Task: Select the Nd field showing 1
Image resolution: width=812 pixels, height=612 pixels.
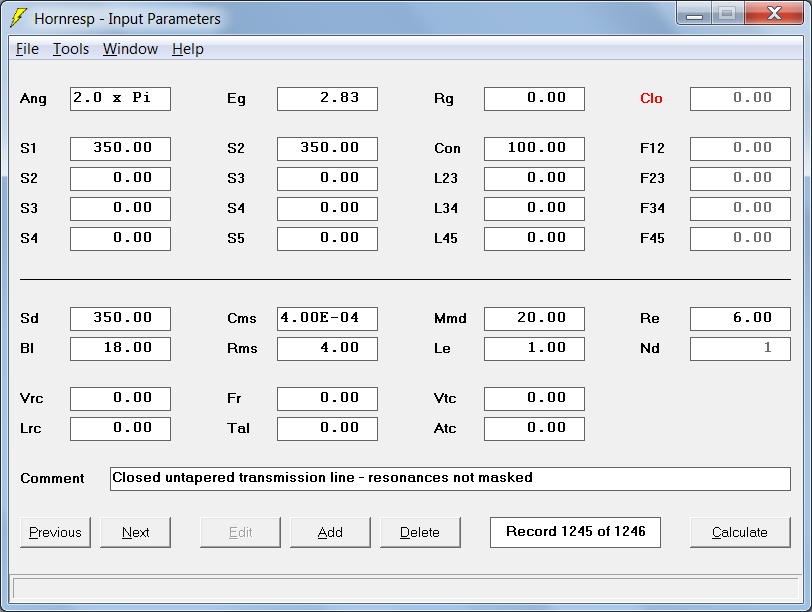Action: pos(741,349)
